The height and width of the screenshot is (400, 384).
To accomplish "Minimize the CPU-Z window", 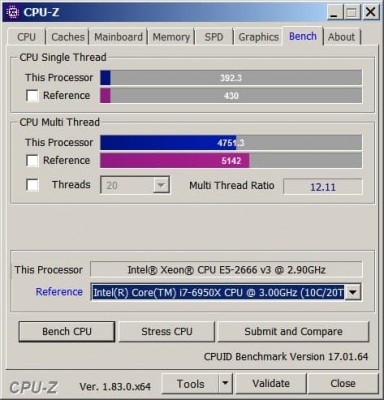I will click(x=334, y=13).
